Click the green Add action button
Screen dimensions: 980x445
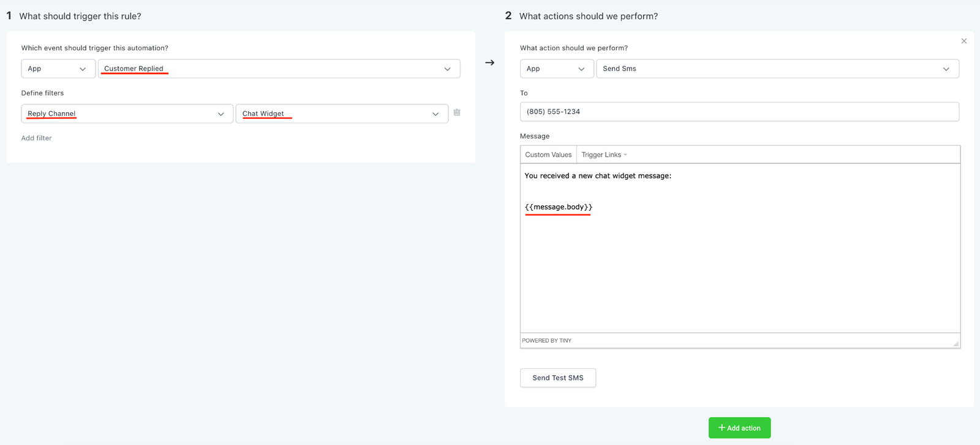(x=739, y=428)
